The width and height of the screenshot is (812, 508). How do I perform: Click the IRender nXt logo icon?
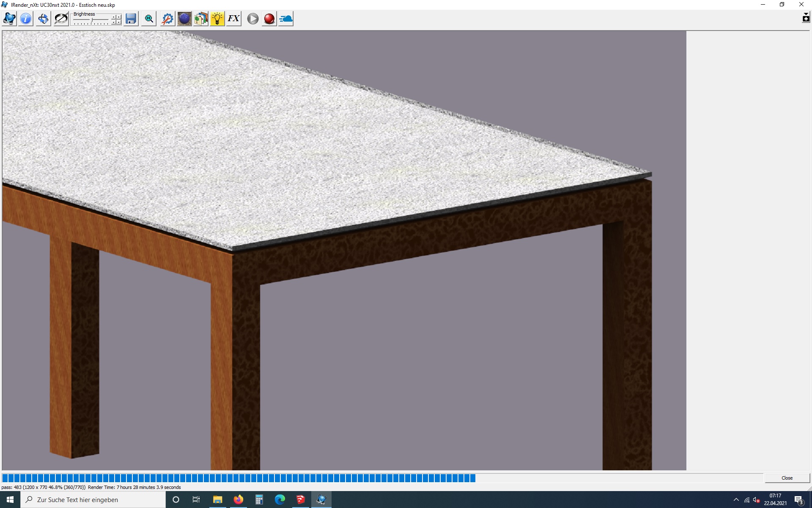click(9, 19)
